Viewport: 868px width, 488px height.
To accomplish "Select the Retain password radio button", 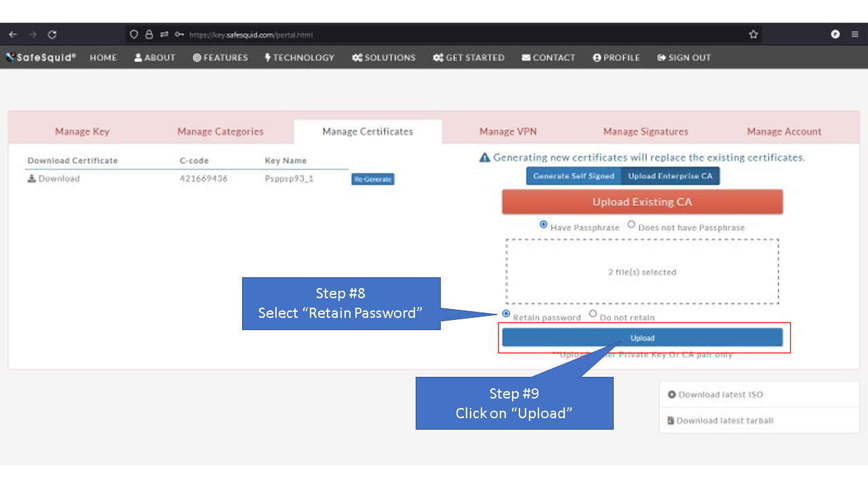I will tap(505, 313).
